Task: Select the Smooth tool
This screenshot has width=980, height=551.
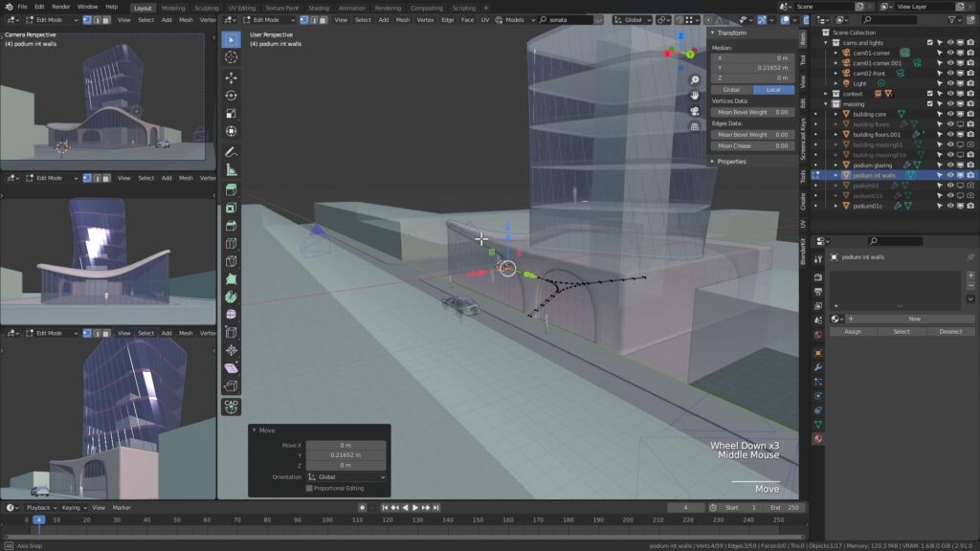Action: (x=232, y=315)
